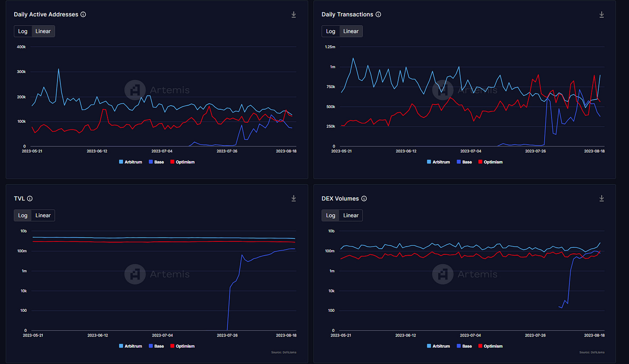The height and width of the screenshot is (364, 629).
Task: Click the TVL chart title
Action: coord(19,199)
